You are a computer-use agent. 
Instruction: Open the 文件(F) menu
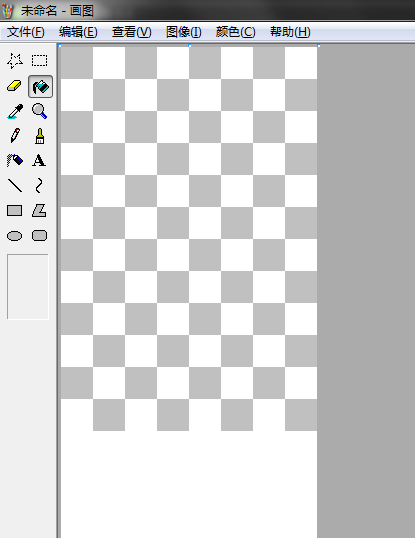(x=26, y=32)
